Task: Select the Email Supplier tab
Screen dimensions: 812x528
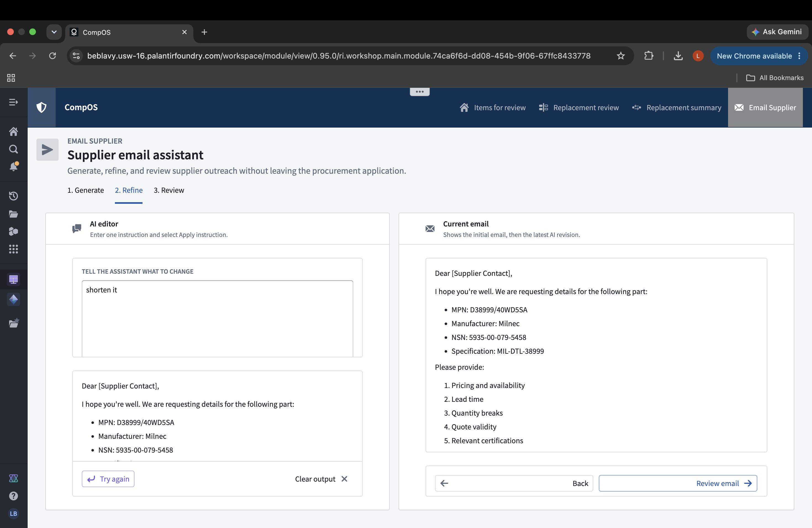Action: click(x=765, y=107)
